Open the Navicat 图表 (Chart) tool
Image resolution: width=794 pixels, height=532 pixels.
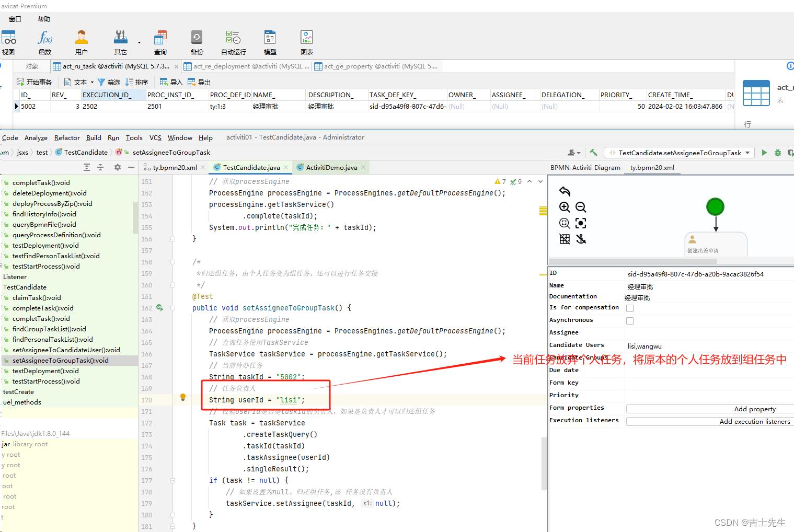pyautogui.click(x=307, y=42)
